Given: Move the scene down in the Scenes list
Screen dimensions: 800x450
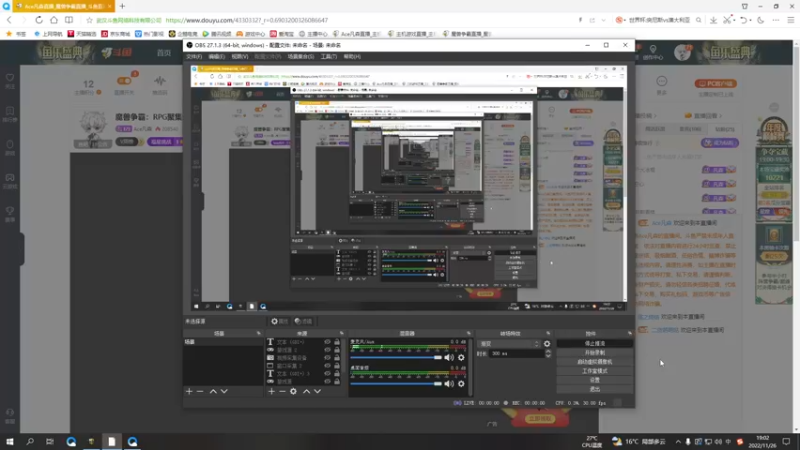Looking at the screenshot, I should (224, 391).
